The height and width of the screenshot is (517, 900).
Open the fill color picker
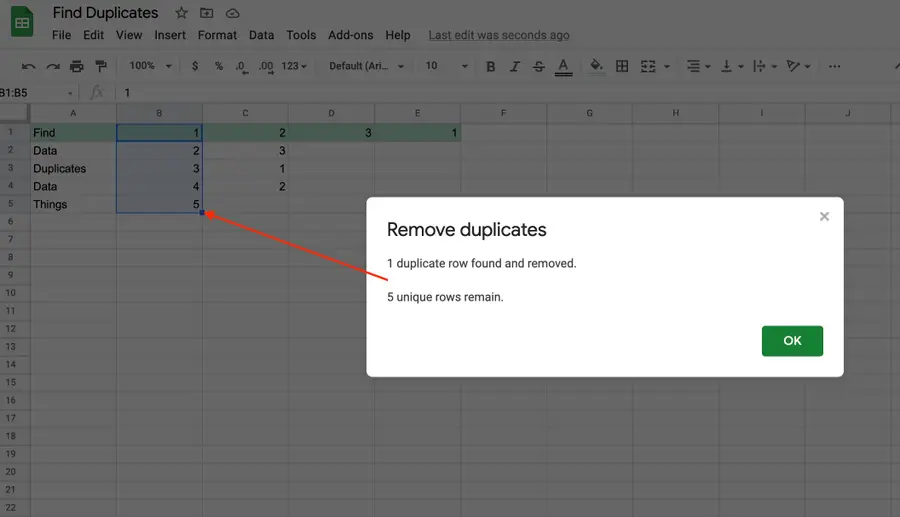596,66
